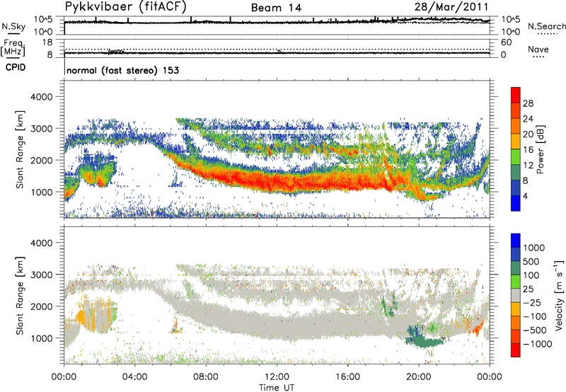Click the 'N.Search' legend label
Image resolution: width=566 pixels, height=392 pixels.
click(546, 26)
